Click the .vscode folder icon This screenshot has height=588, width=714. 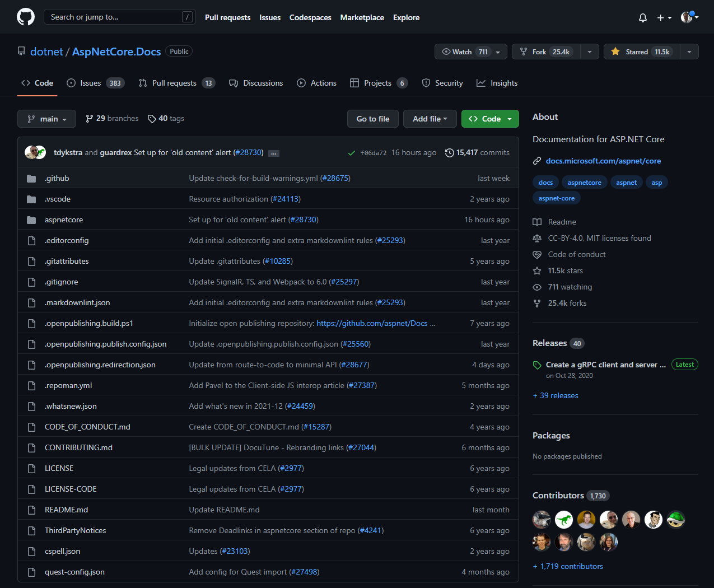(31, 199)
